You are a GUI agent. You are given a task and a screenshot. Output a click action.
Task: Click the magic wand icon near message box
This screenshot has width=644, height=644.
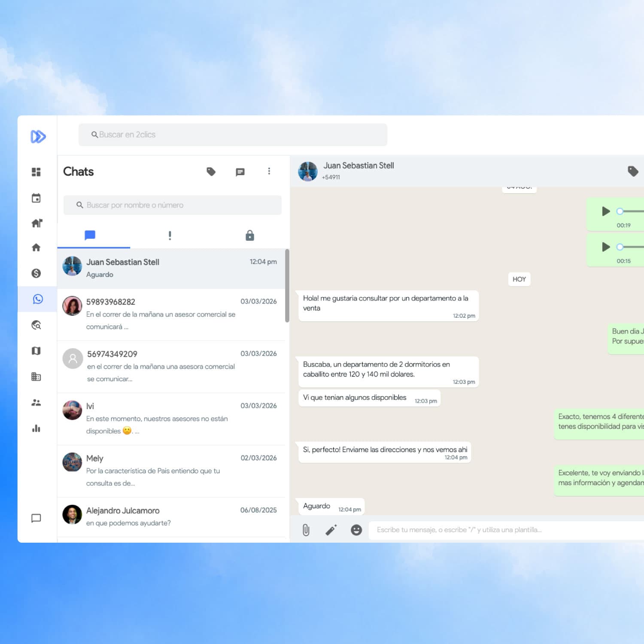[x=331, y=530]
